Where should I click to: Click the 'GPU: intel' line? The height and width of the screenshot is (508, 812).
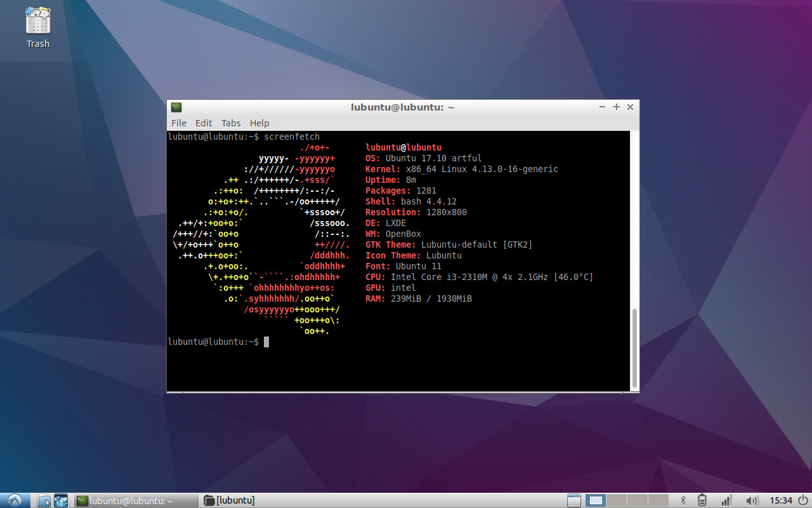(391, 288)
